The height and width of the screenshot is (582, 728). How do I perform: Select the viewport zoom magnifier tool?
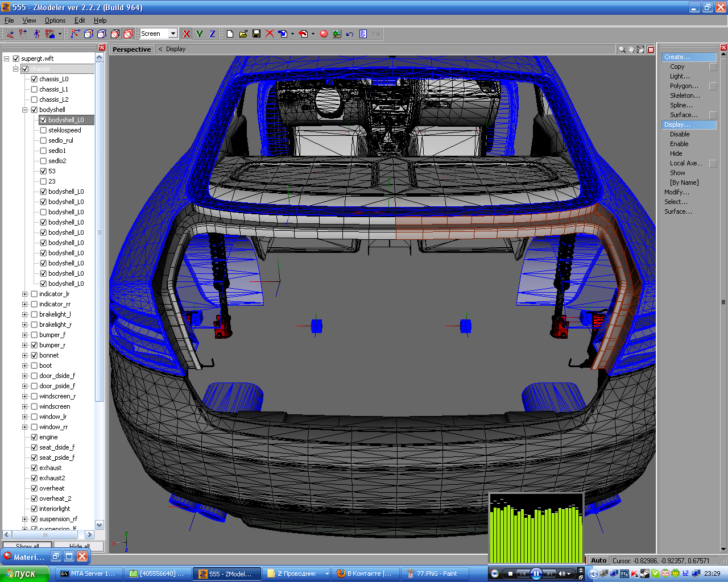622,49
